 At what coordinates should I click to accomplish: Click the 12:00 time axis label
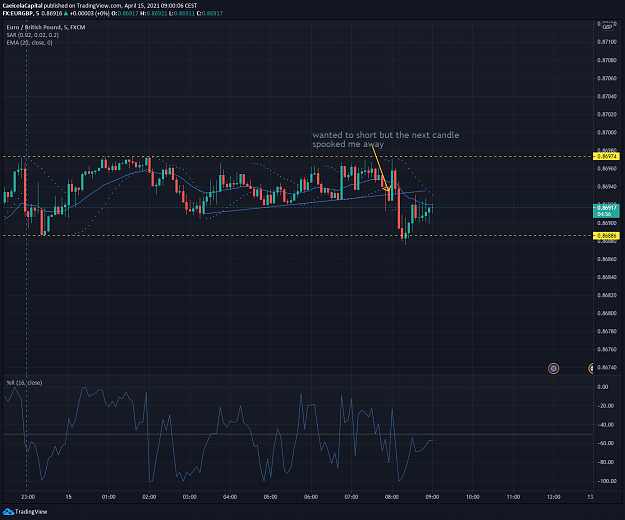(x=553, y=497)
